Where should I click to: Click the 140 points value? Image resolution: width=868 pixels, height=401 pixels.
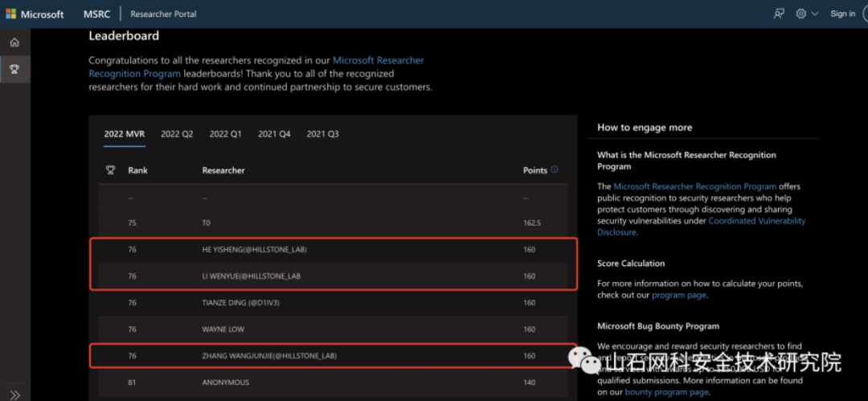click(x=529, y=383)
